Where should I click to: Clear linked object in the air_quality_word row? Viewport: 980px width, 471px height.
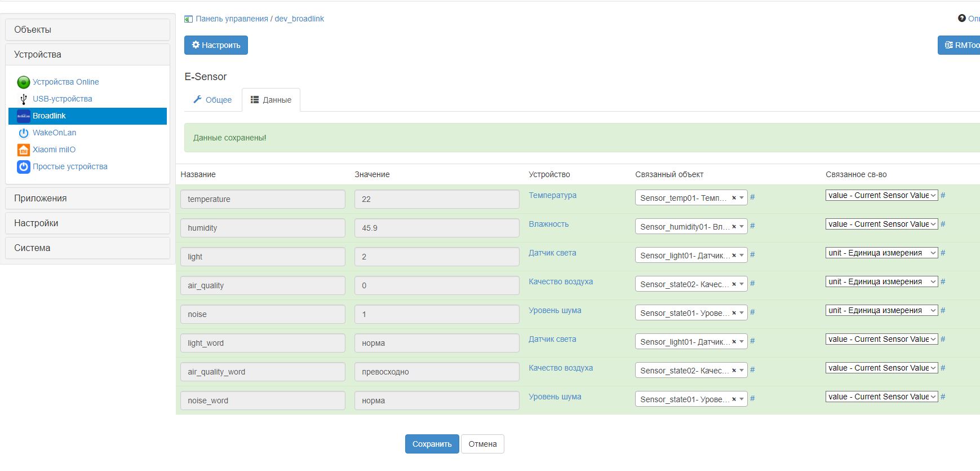point(734,371)
